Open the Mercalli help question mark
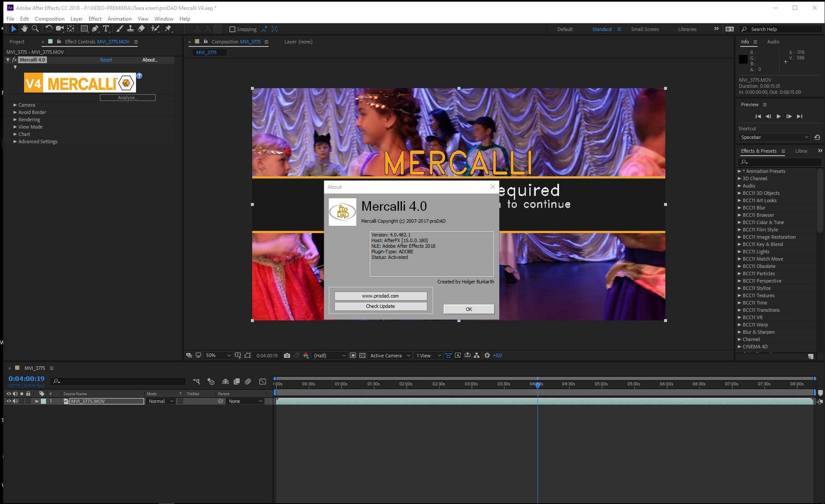 coord(139,76)
